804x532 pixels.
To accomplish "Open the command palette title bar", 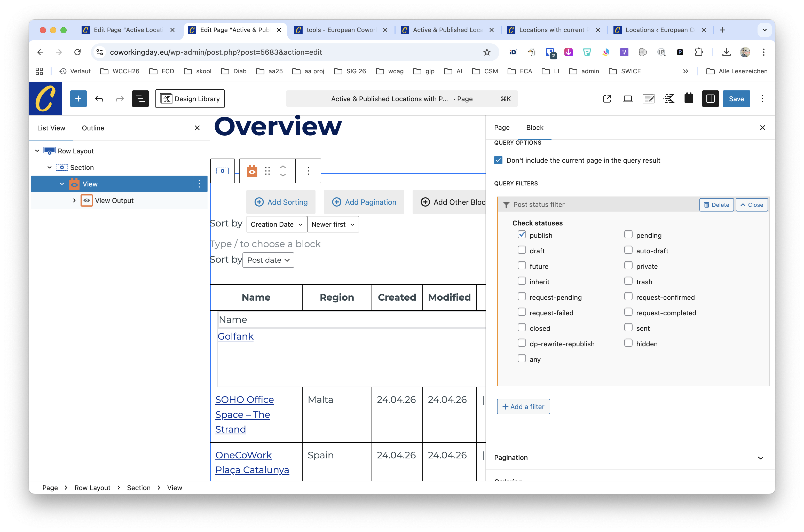I will pyautogui.click(x=401, y=99).
